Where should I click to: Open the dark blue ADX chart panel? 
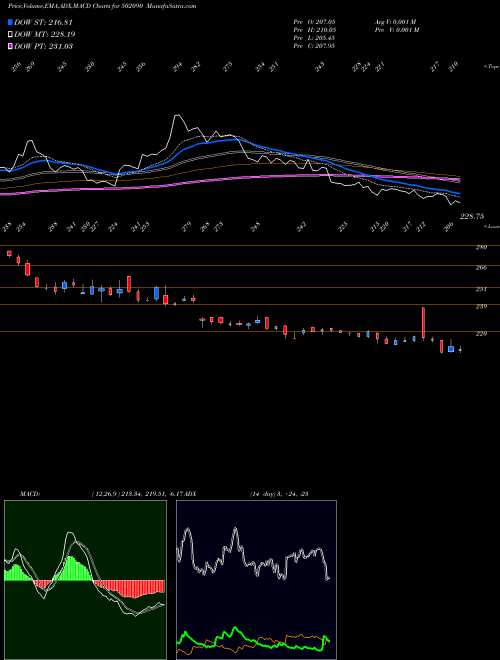click(256, 580)
